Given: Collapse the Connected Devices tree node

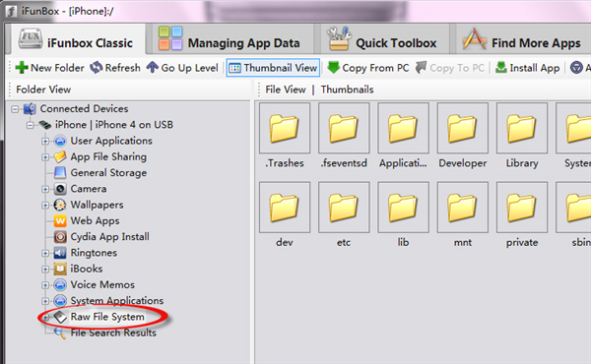Looking at the screenshot, I should [15, 109].
